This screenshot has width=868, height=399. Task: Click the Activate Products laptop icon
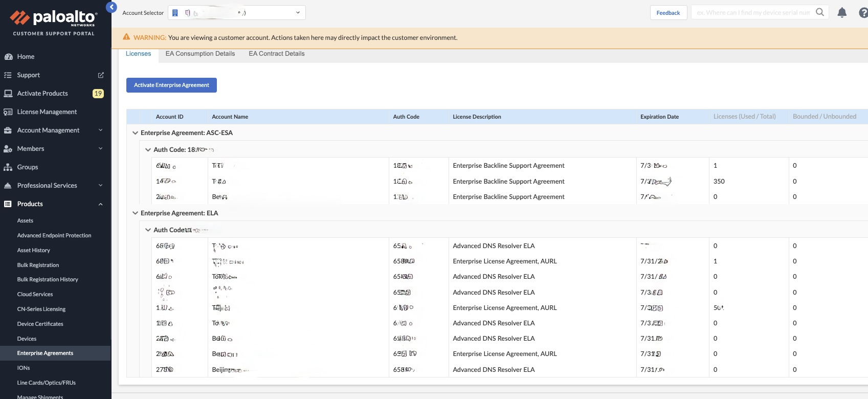(x=8, y=94)
